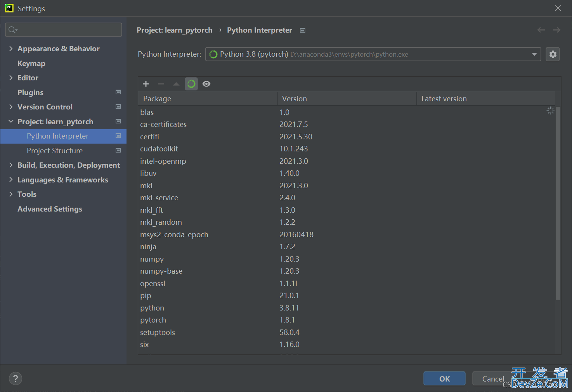
Task: Expand the Version Control section
Action: (11, 107)
